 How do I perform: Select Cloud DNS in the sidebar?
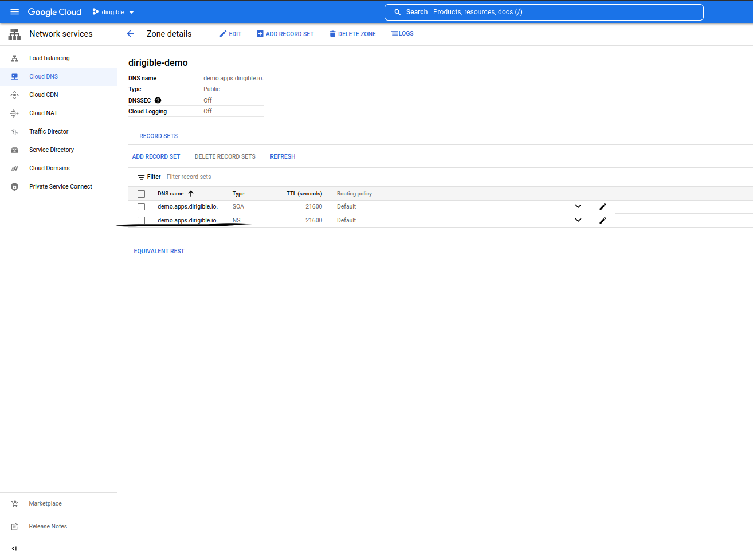coord(44,77)
